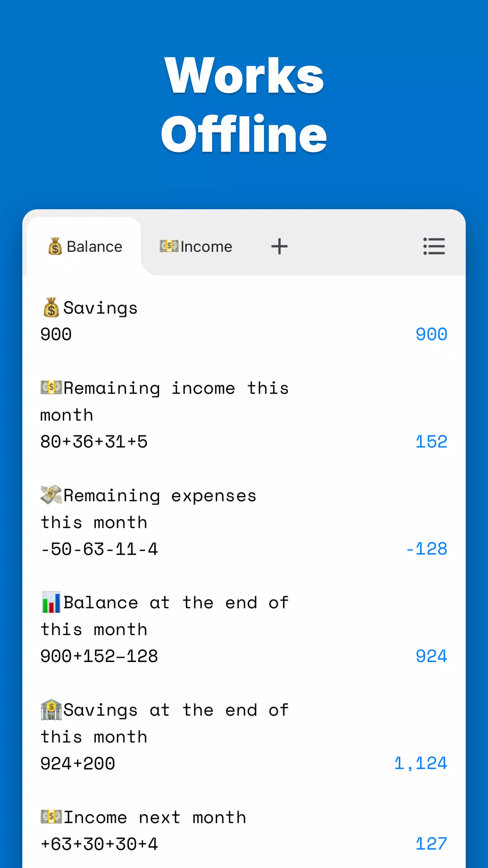488x868 pixels.
Task: Open the list menu icon
Action: [x=434, y=246]
